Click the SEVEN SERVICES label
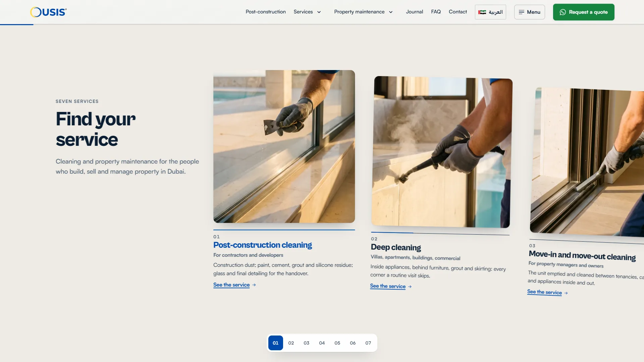Viewport: 644px width, 362px height. [x=77, y=101]
